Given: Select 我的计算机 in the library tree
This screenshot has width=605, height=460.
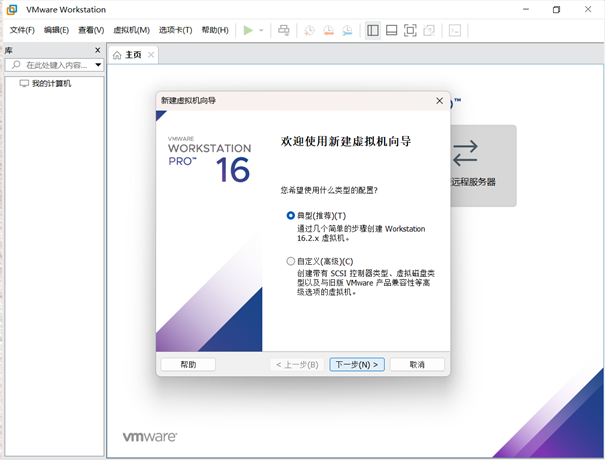Looking at the screenshot, I should point(51,83).
